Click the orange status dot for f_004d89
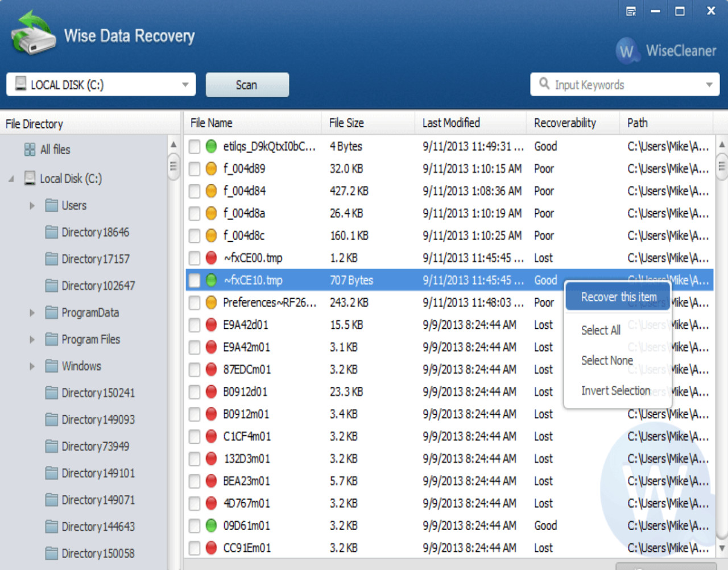728x570 pixels. click(211, 168)
